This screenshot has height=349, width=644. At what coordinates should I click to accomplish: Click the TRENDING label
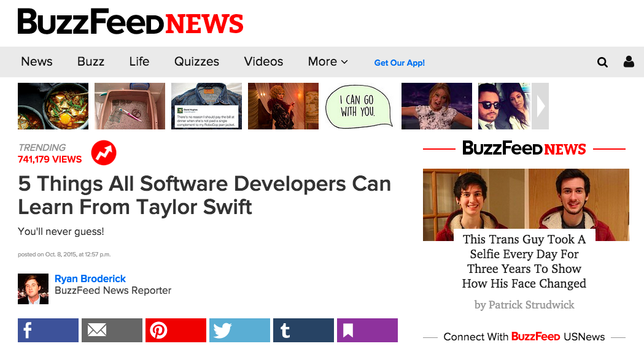point(42,147)
